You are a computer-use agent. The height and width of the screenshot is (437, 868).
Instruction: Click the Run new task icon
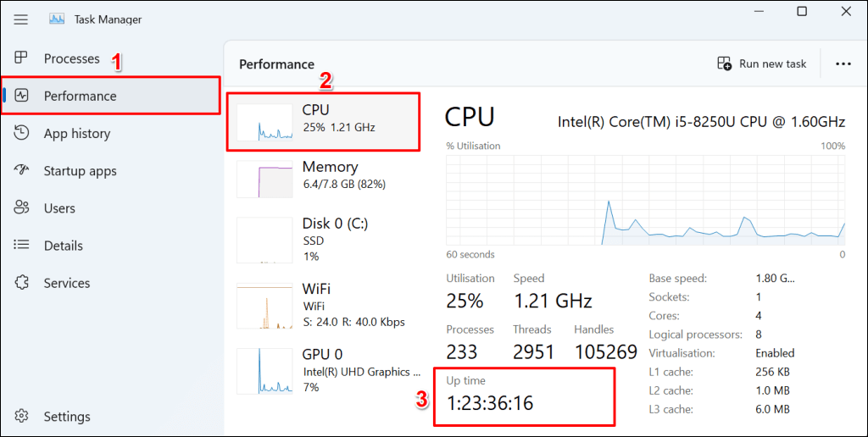pyautogui.click(x=725, y=64)
